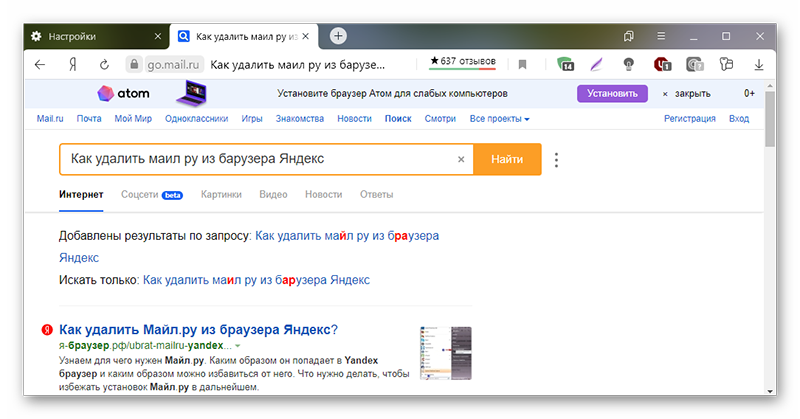Open a new tab with the plus button

[x=338, y=36]
